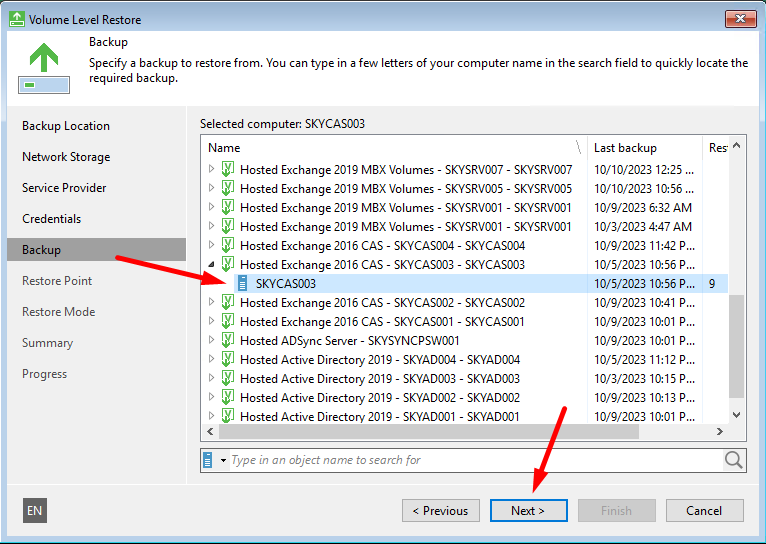Select Hosted Exchange 2016 CAS - SKYCAS002 row
Screen dimensions: 766x544
point(383,303)
